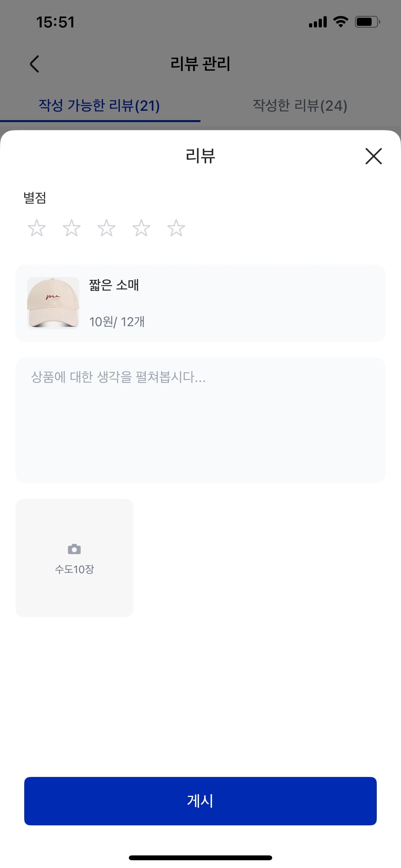Image resolution: width=401 pixels, height=868 pixels.
Task: Close the 리뷰 sheet with X
Action: 373,156
